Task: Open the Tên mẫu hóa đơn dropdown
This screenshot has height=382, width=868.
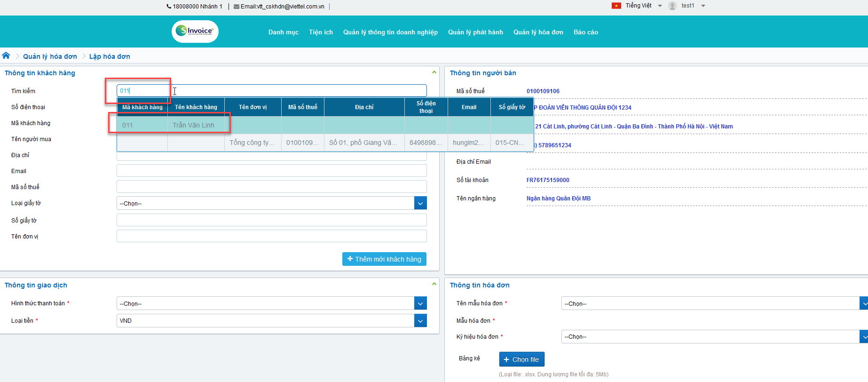Action: point(863,303)
